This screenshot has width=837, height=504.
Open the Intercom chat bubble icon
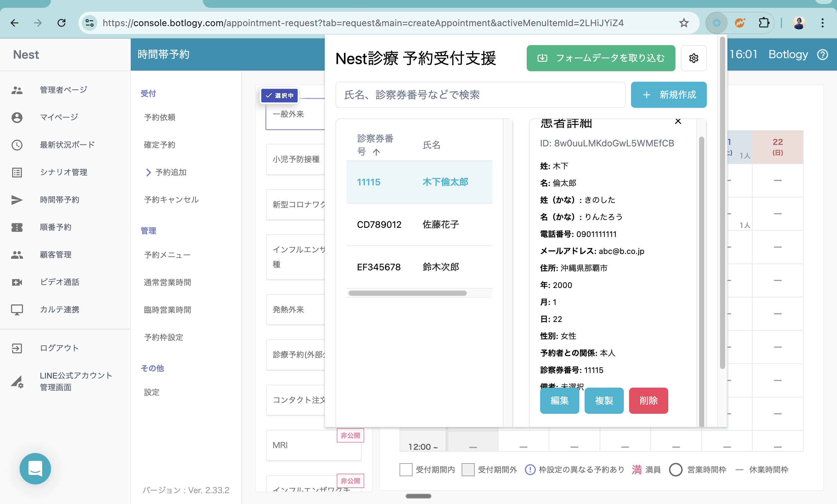[x=35, y=468]
